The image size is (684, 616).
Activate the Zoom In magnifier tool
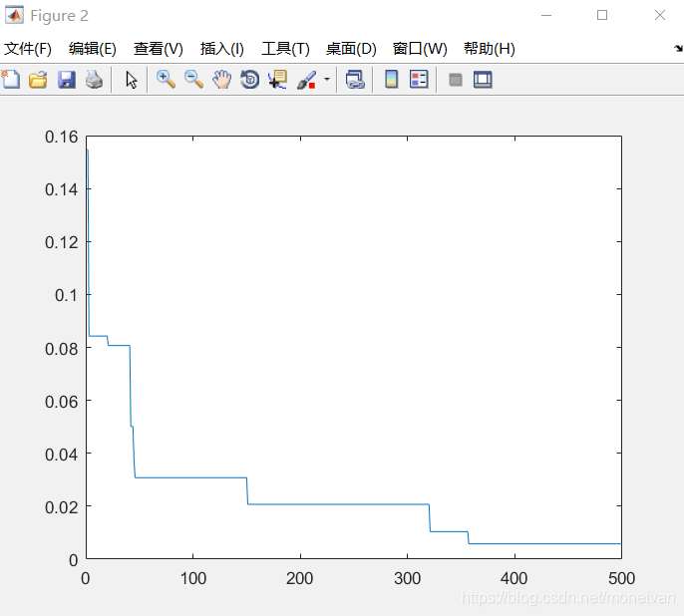(x=166, y=80)
